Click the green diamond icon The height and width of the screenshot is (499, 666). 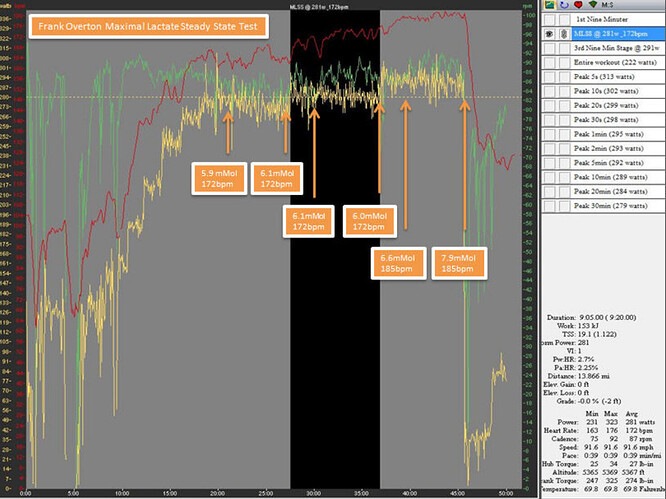tap(593, 4)
